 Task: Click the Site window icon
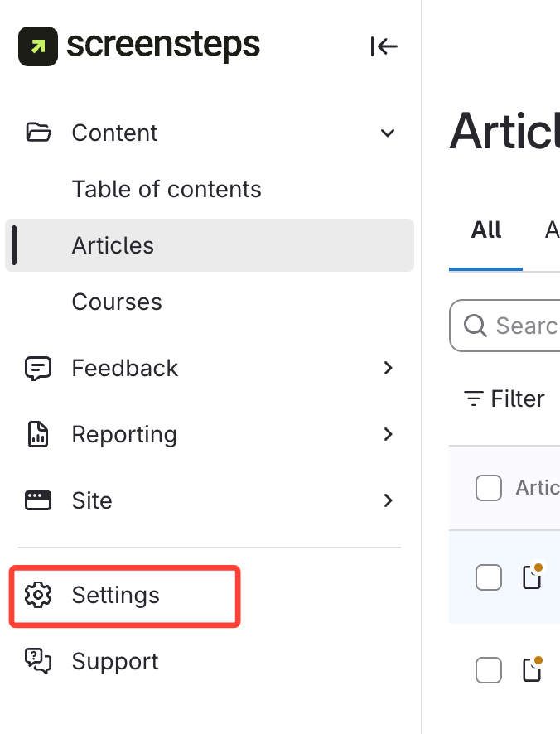(x=38, y=500)
